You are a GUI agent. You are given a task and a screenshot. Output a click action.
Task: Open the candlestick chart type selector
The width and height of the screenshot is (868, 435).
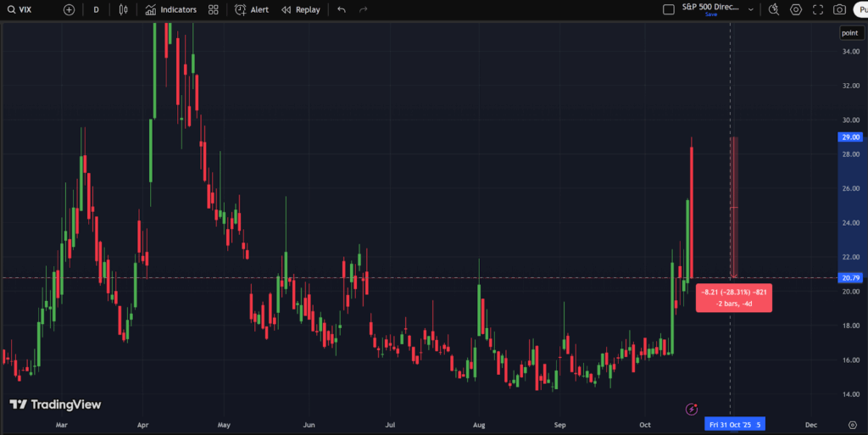pyautogui.click(x=124, y=9)
